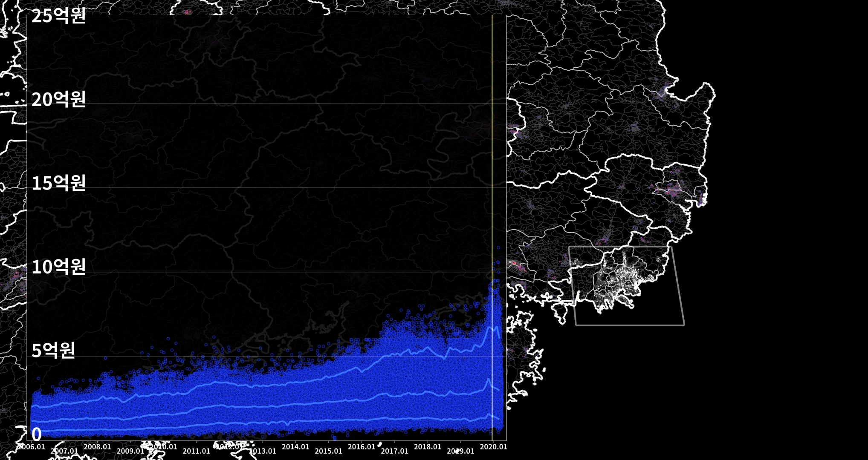The image size is (868, 460).
Task: Click the 20억원 price axis label
Action: (x=58, y=100)
